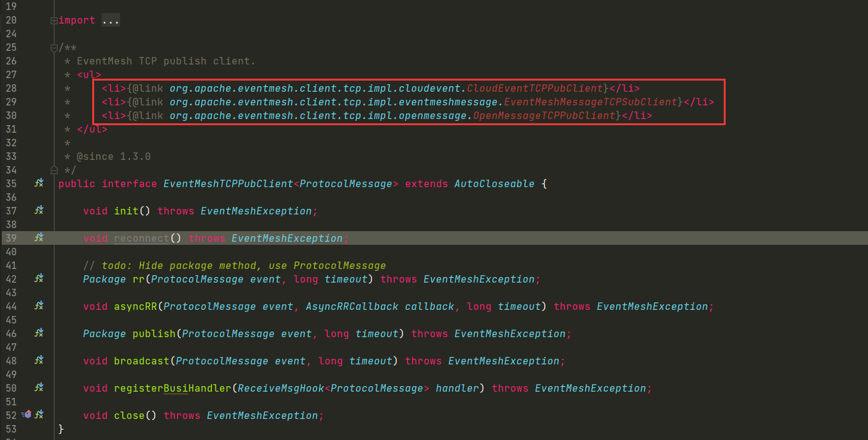The image size is (868, 440).
Task: Expand the folded import block
Action: (54, 20)
